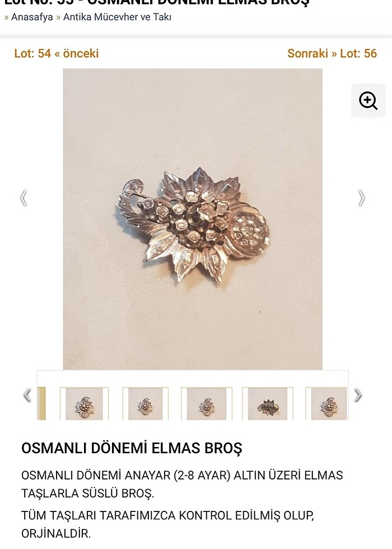The width and height of the screenshot is (392, 549).
Task: Select the first brooch thumbnail
Action: [84, 403]
